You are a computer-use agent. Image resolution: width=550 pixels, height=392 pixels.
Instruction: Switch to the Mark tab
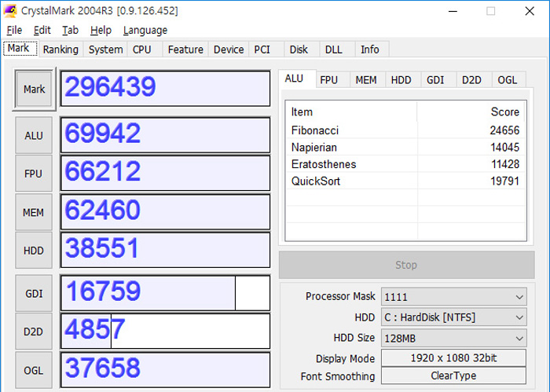(x=19, y=48)
